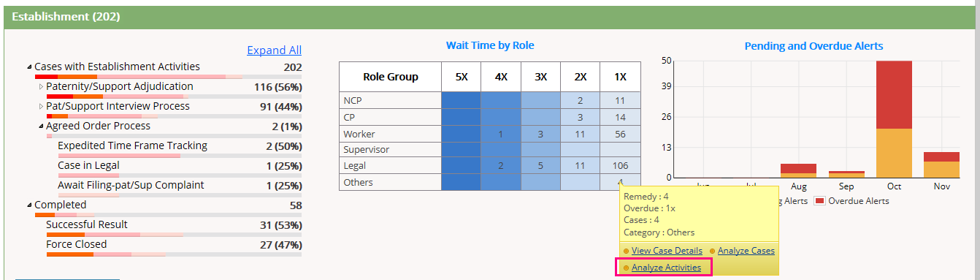The height and width of the screenshot is (280, 980).
Task: Click Expand All link
Action: [274, 50]
